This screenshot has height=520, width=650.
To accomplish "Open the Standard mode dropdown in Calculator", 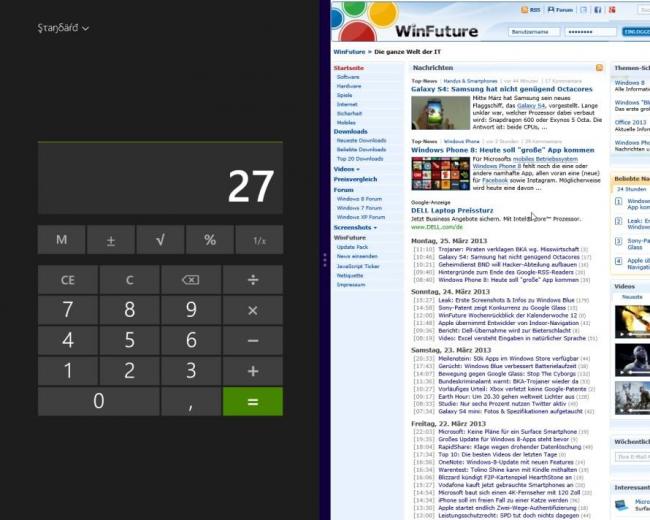I will pos(63,28).
